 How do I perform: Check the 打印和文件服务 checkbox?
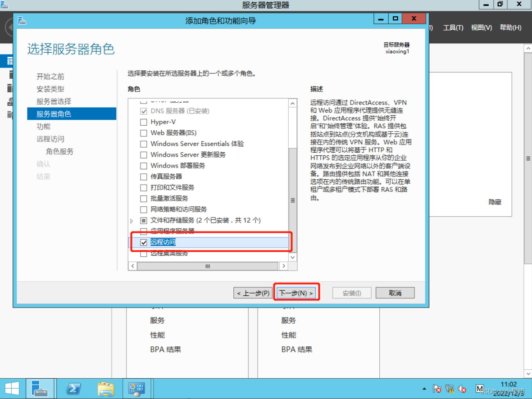coord(144,188)
